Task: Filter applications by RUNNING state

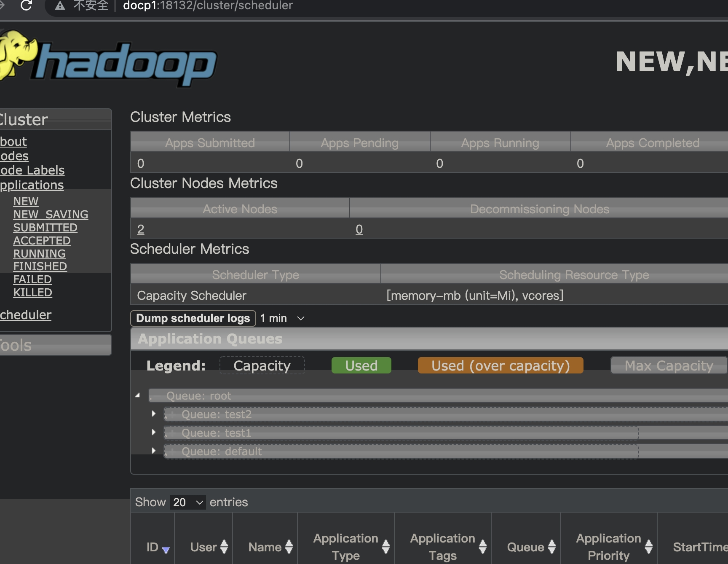Action: click(39, 254)
